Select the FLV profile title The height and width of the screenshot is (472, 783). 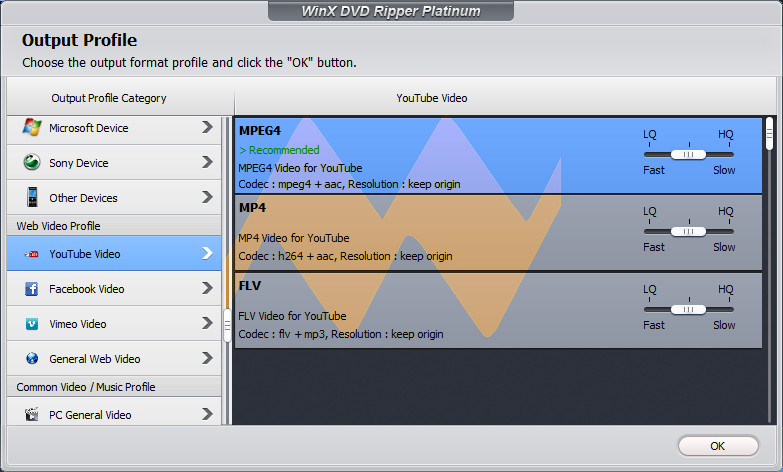coord(250,286)
